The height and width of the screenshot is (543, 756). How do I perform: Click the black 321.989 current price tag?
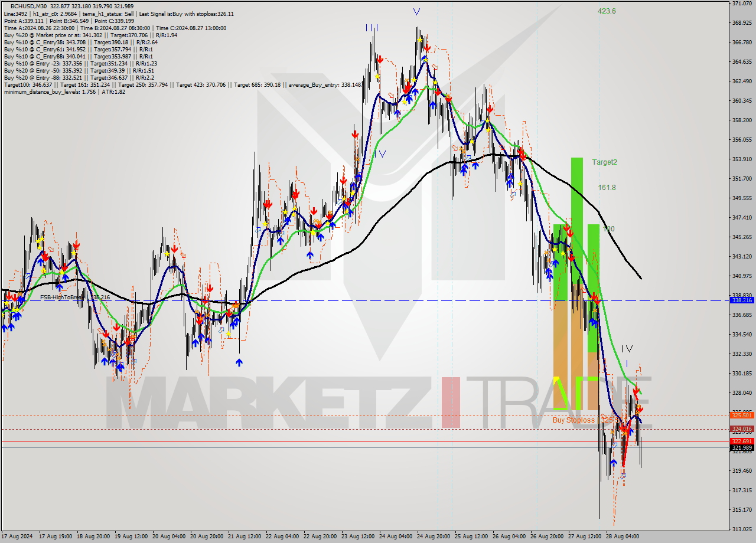tap(742, 448)
